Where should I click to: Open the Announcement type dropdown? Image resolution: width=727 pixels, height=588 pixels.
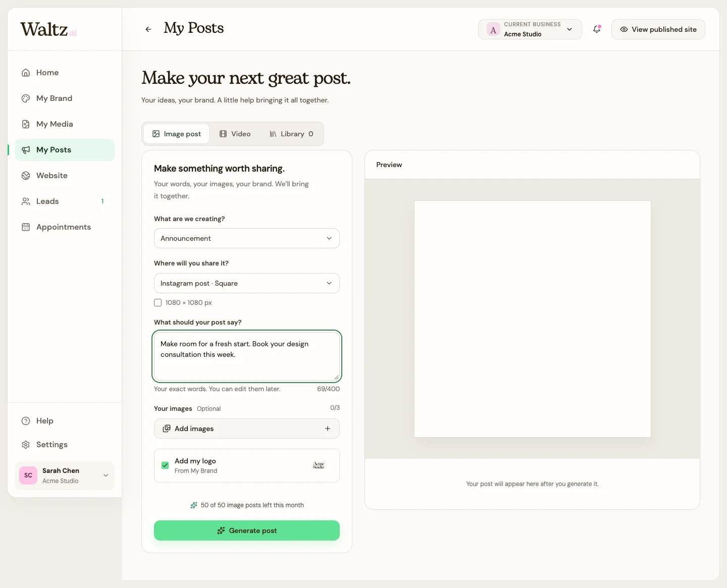[247, 238]
